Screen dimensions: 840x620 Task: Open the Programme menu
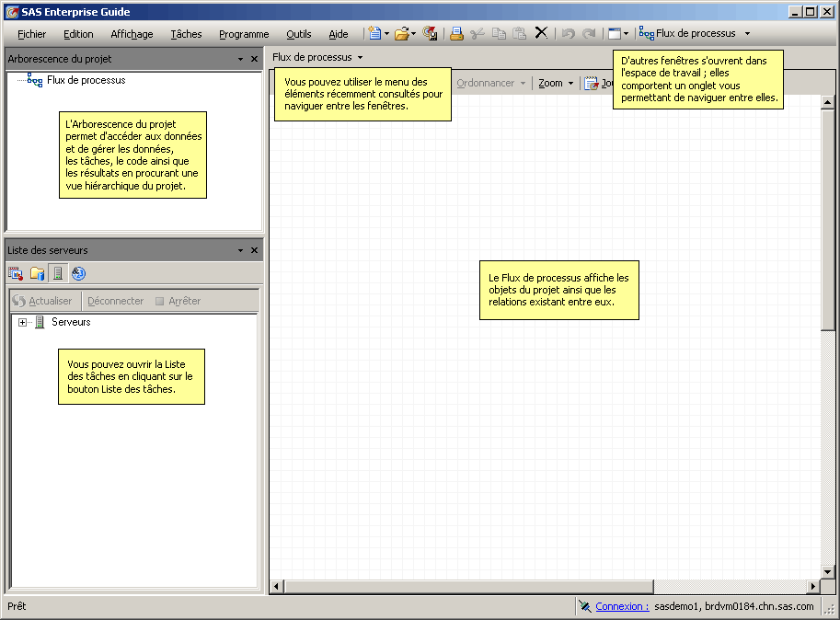[244, 34]
